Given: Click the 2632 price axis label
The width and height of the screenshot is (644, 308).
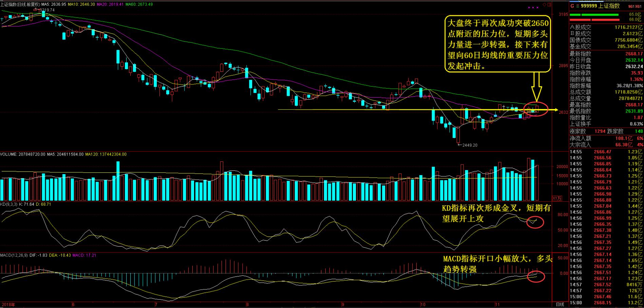Looking at the screenshot, I should click(564, 112).
